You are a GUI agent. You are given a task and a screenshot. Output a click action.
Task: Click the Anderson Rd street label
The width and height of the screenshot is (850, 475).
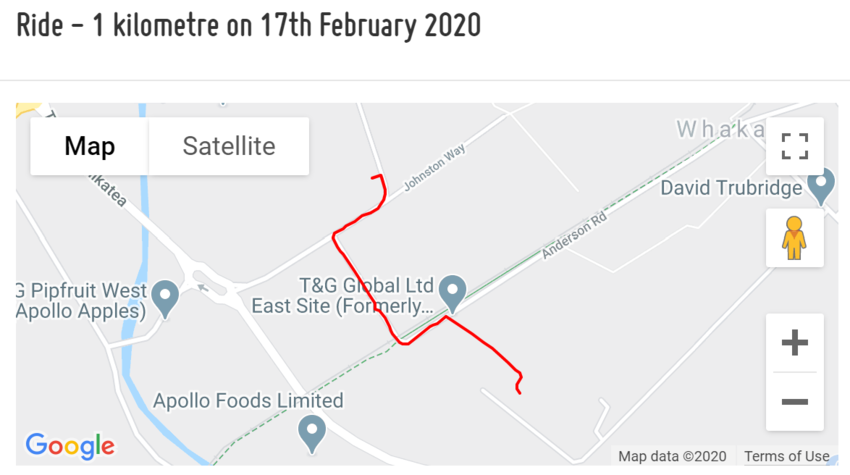click(574, 235)
